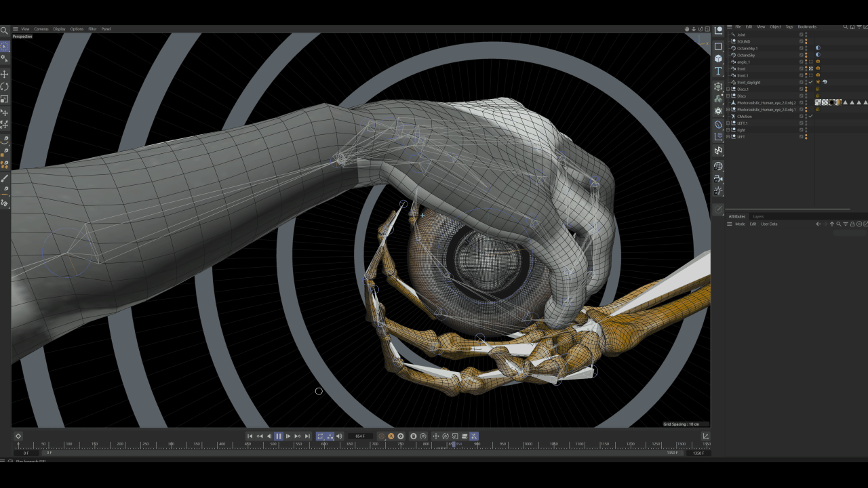This screenshot has height=488, width=868.
Task: Toggle position key recording icon
Action: (x=436, y=436)
